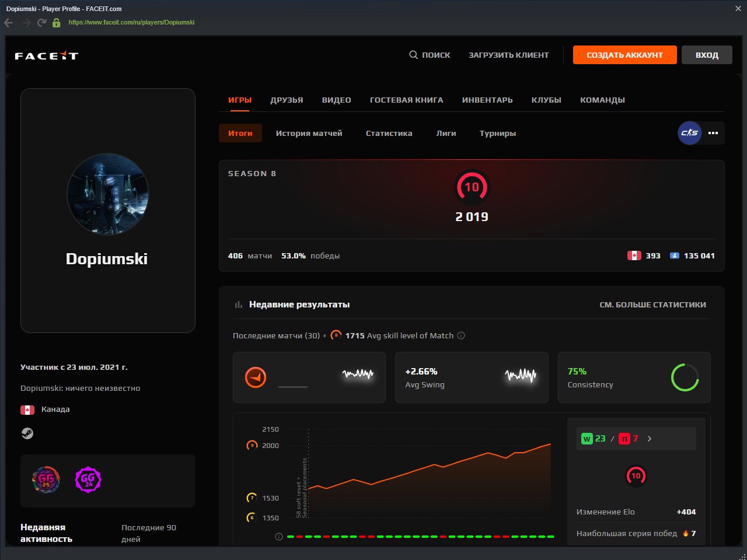747x560 pixels.
Task: Click the browser forward arrow
Action: click(x=26, y=23)
